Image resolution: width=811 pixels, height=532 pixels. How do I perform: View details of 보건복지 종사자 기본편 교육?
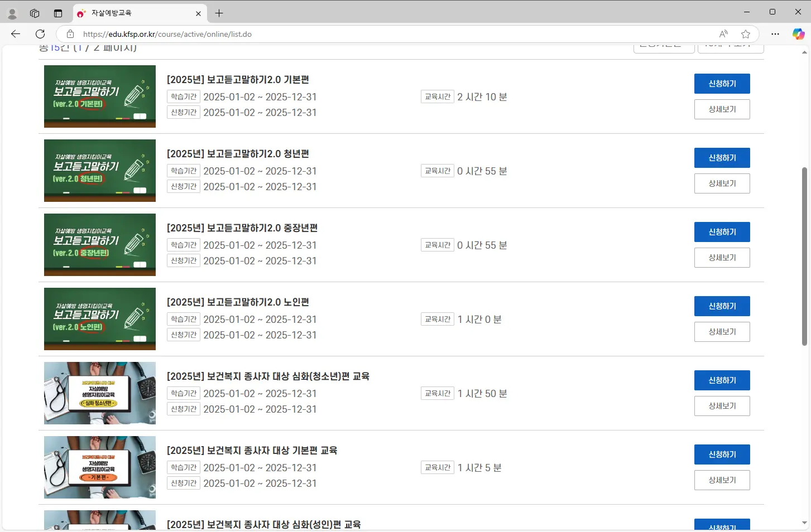tap(722, 480)
